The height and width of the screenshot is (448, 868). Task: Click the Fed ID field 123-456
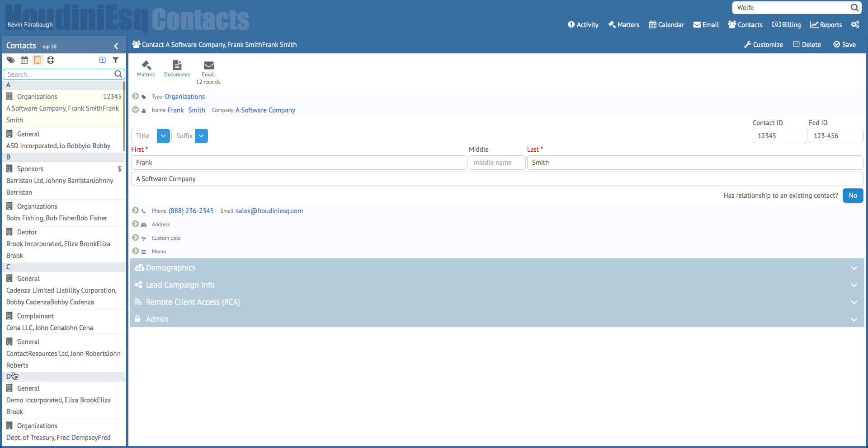coord(835,136)
